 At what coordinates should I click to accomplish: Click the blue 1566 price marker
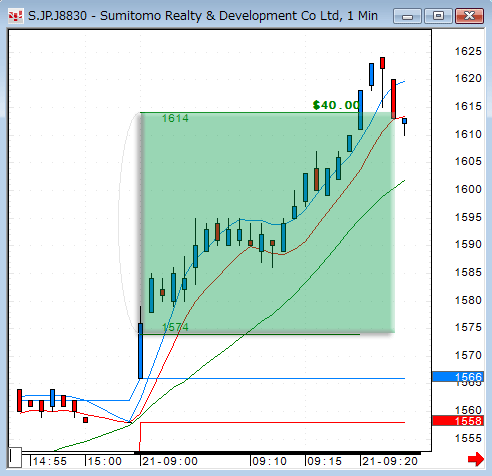(x=458, y=377)
